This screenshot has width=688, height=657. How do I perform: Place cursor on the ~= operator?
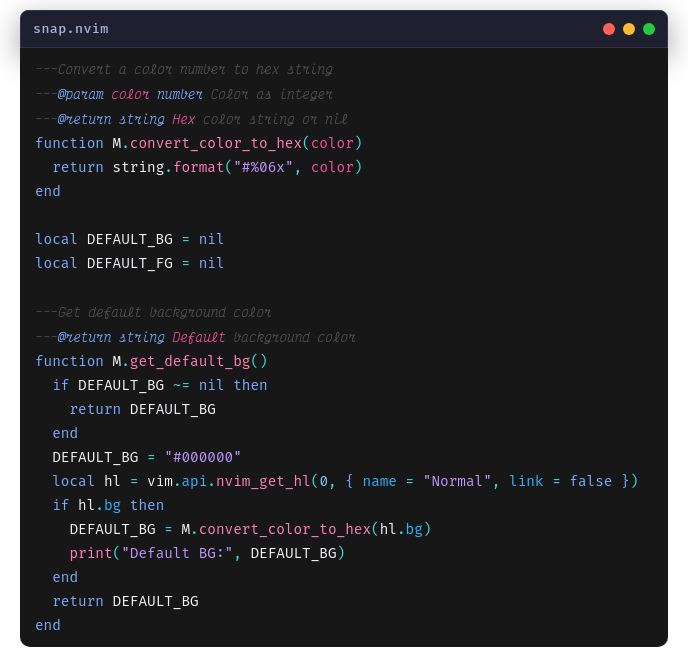pos(181,385)
